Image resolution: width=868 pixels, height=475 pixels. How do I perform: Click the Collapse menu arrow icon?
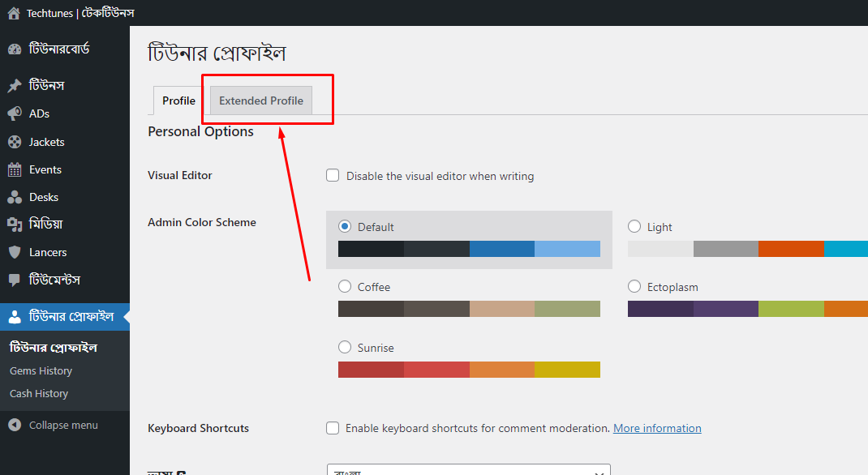click(x=15, y=425)
